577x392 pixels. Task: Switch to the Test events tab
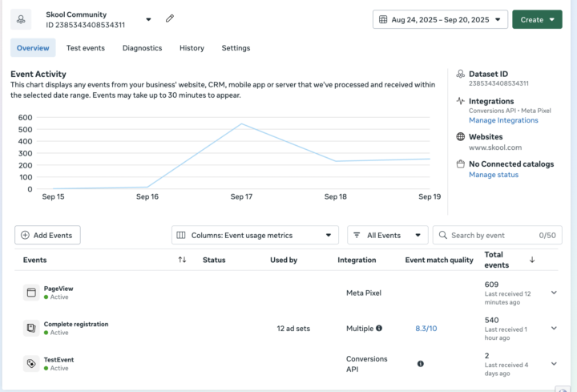[86, 48]
